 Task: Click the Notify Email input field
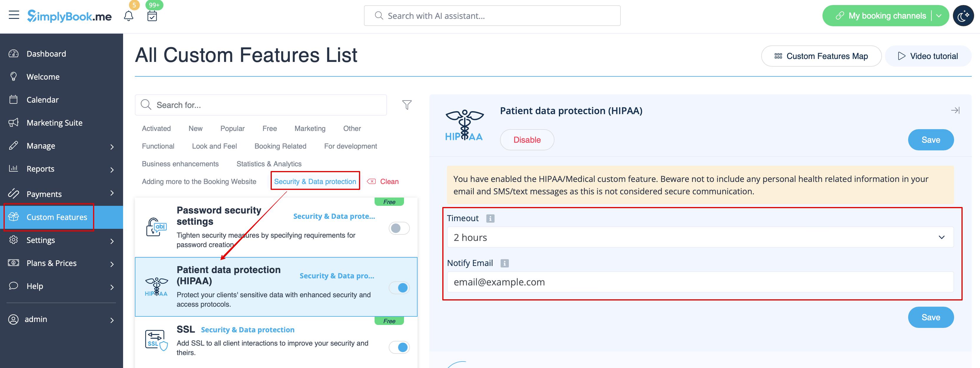click(x=700, y=282)
